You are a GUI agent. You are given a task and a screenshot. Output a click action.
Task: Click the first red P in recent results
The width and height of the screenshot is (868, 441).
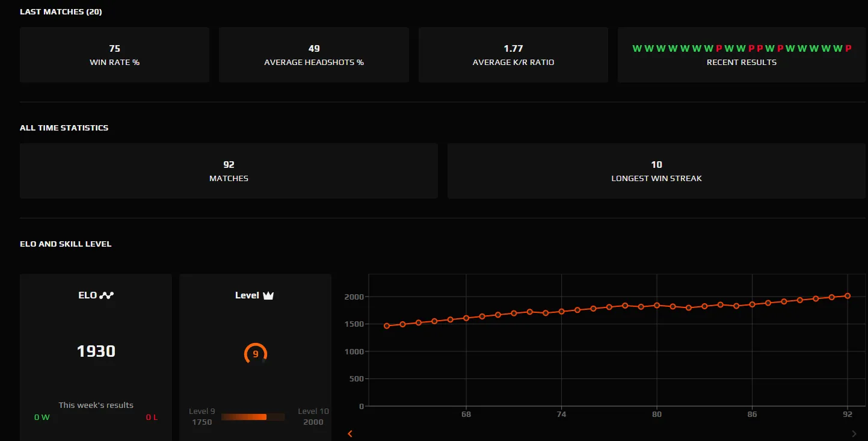click(717, 48)
